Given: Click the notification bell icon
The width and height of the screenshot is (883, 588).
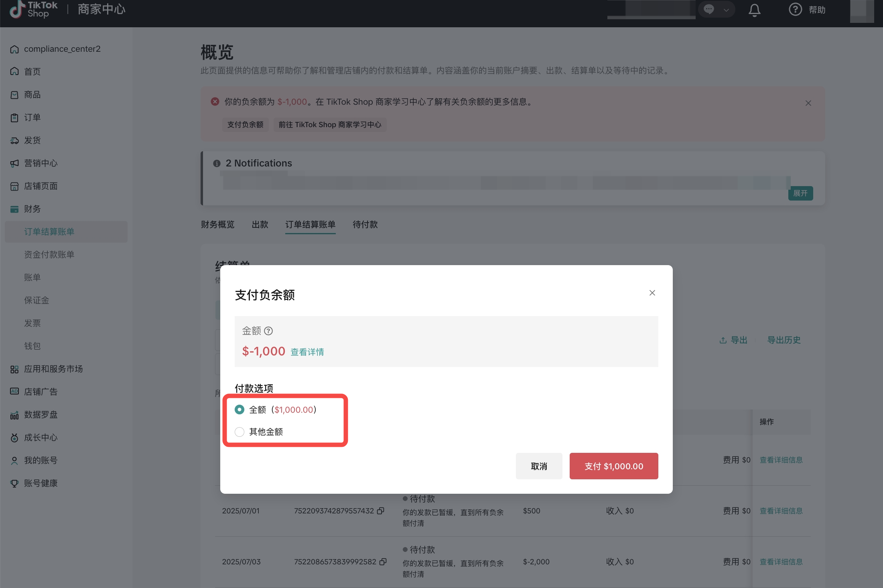Looking at the screenshot, I should 754,10.
